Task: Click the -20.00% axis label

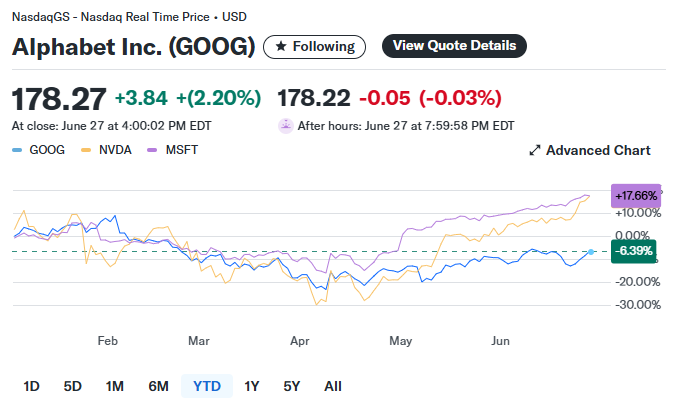Action: [638, 282]
